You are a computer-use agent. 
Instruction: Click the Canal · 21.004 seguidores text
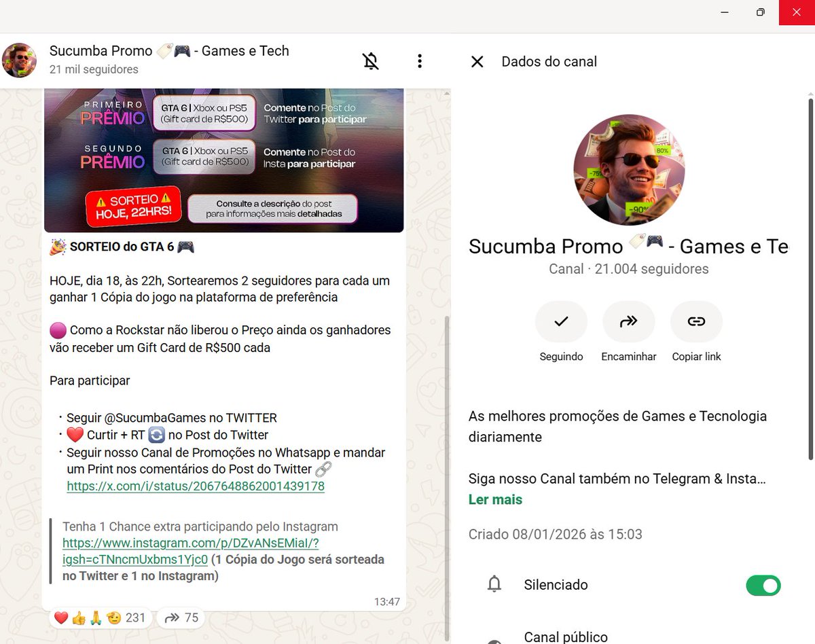628,269
